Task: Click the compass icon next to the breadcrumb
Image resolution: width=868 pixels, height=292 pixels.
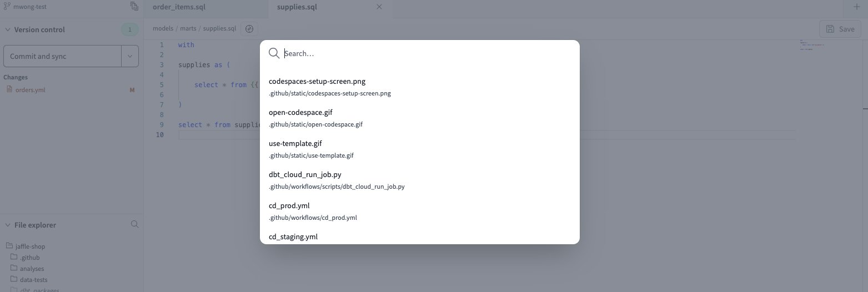Action: pos(249,29)
